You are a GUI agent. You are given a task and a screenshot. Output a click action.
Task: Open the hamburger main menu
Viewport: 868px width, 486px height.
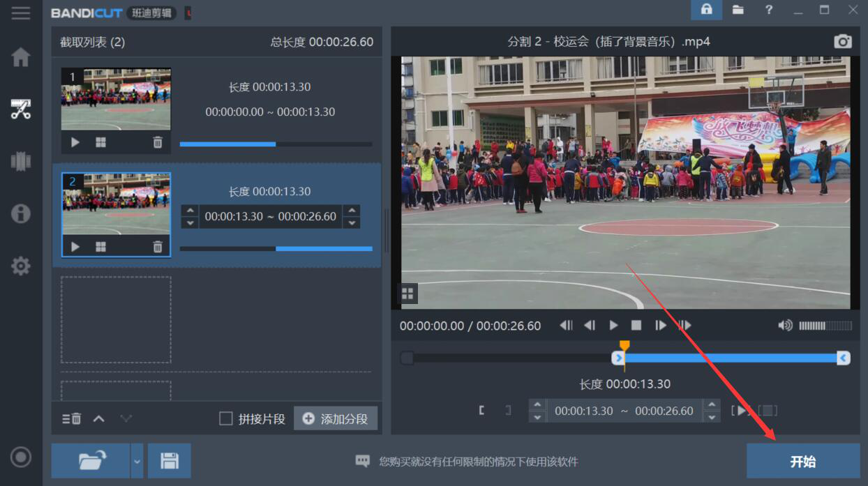21,13
